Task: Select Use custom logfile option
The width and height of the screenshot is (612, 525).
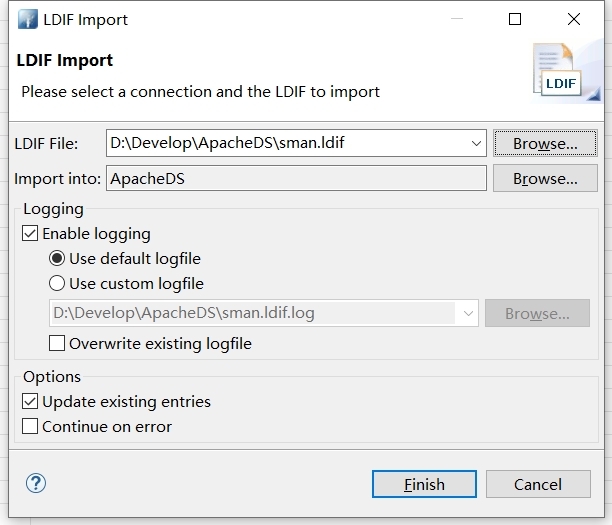Action: [58, 284]
